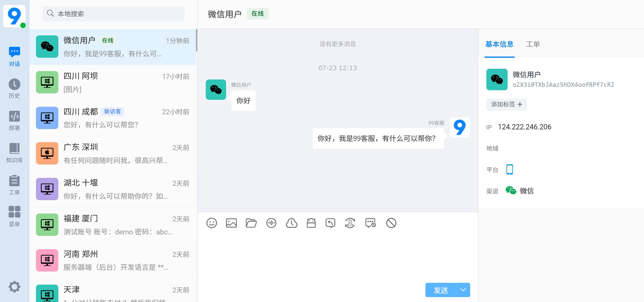This screenshot has width=644, height=302.
Task: Click the chat bubble with block icon
Action: pyautogui.click(x=371, y=223)
